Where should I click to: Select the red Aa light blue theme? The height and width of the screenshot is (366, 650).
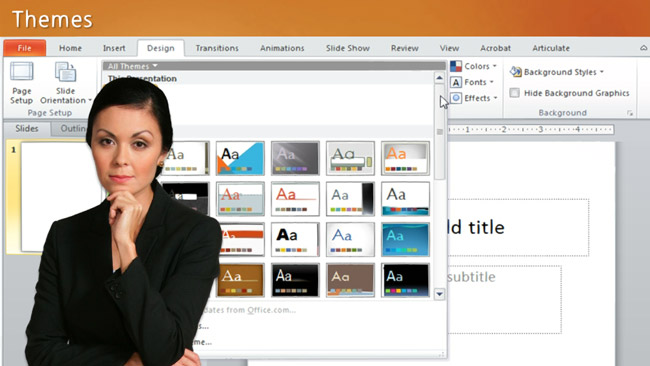(x=240, y=199)
